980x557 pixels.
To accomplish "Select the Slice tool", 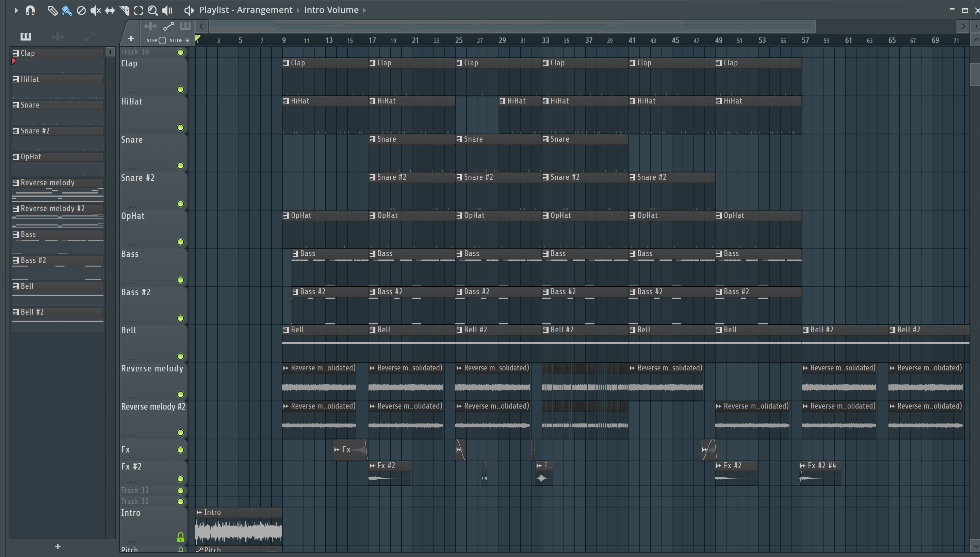I will pos(124,10).
